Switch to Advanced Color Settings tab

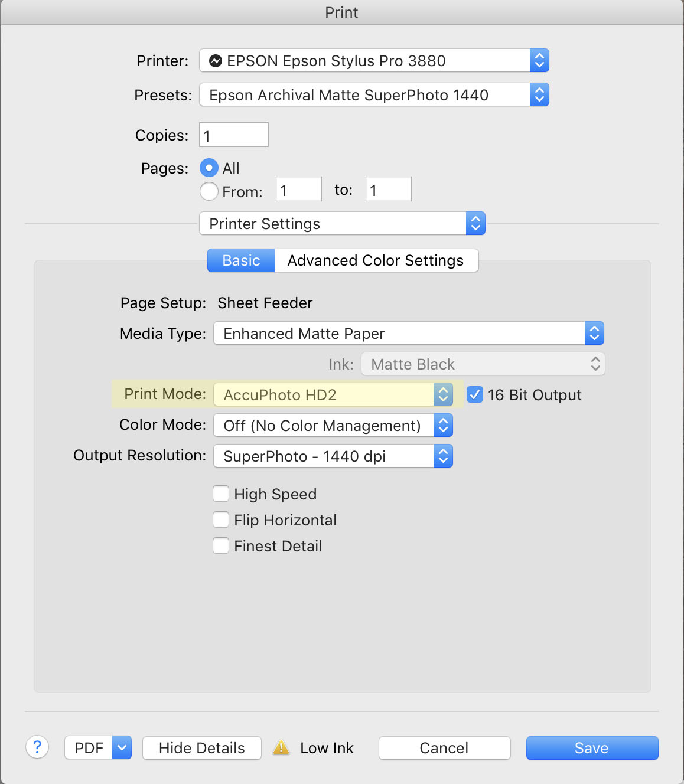(376, 260)
